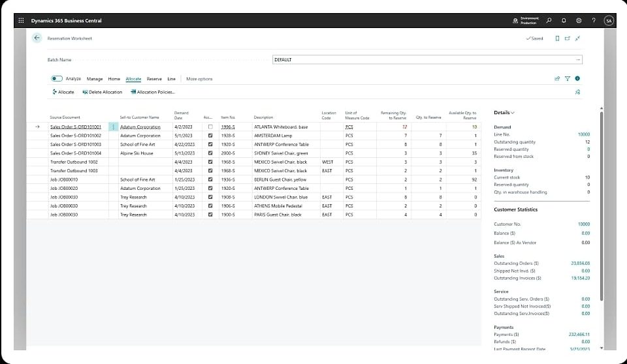Viewport: 627px width, 364px height.
Task: Open the search magnifier in top bar
Action: [549, 20]
